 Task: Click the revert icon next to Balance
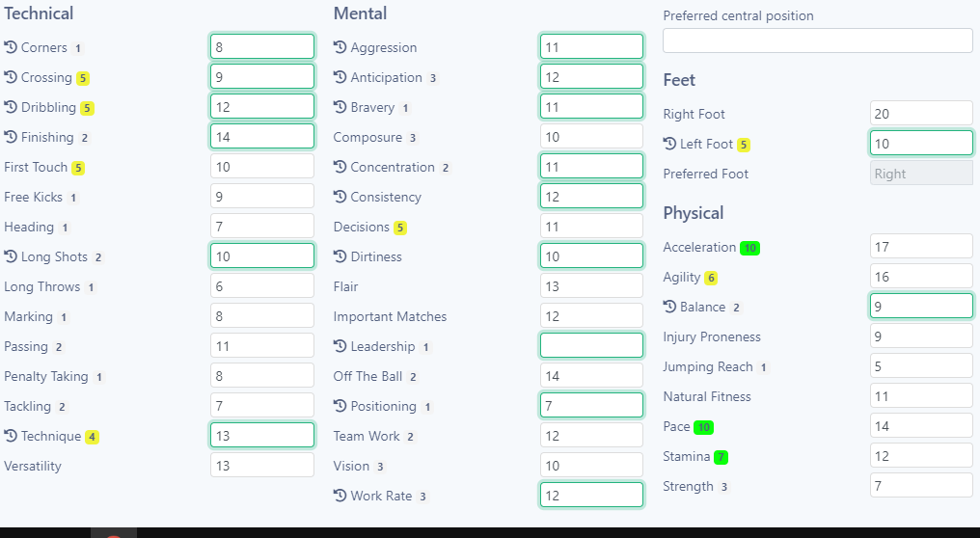coord(670,307)
